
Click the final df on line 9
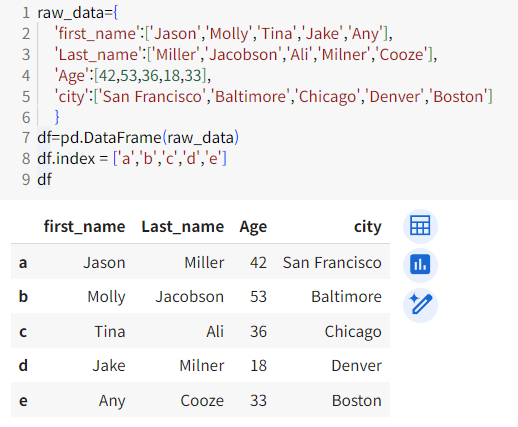coord(44,179)
